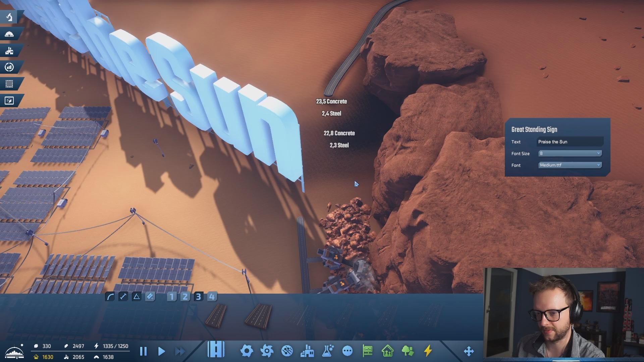
Task: Expand the Font Size dropdown
Action: [570, 154]
